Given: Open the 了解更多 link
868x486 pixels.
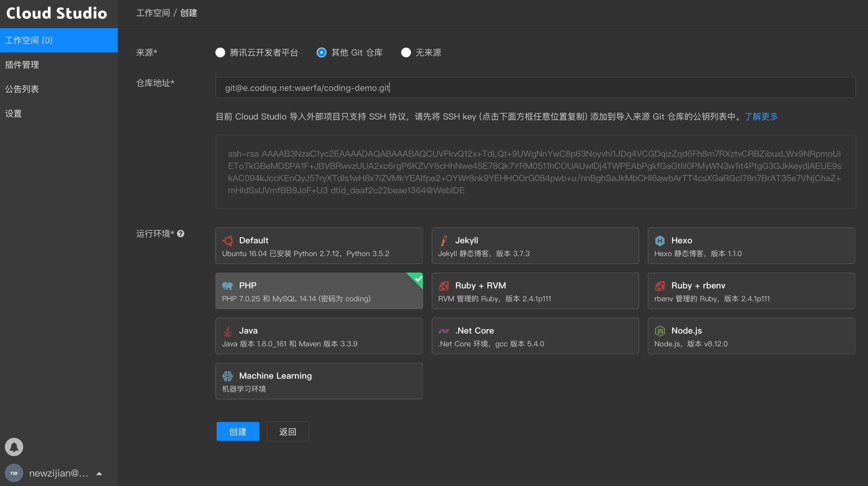Looking at the screenshot, I should [761, 116].
